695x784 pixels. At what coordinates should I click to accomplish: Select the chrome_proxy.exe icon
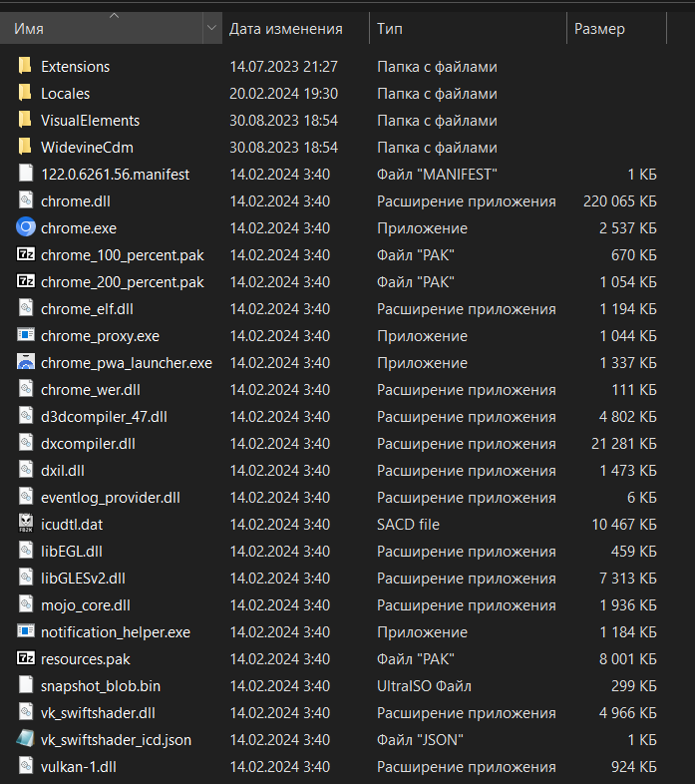[26, 335]
